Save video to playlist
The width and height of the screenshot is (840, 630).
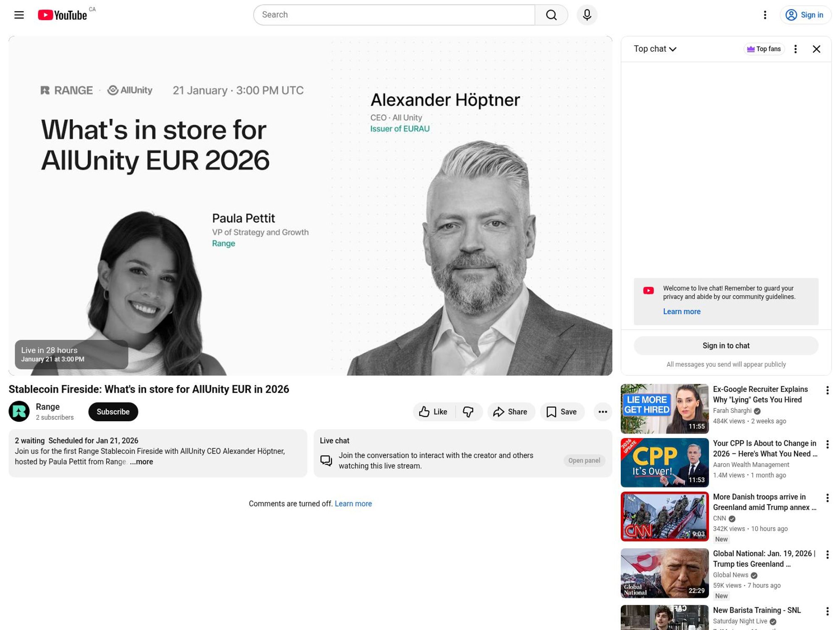[x=562, y=412]
